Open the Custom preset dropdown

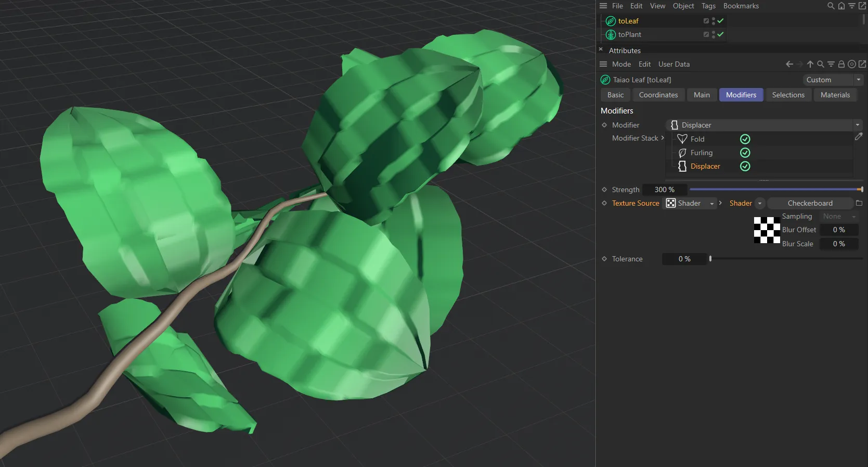click(833, 80)
